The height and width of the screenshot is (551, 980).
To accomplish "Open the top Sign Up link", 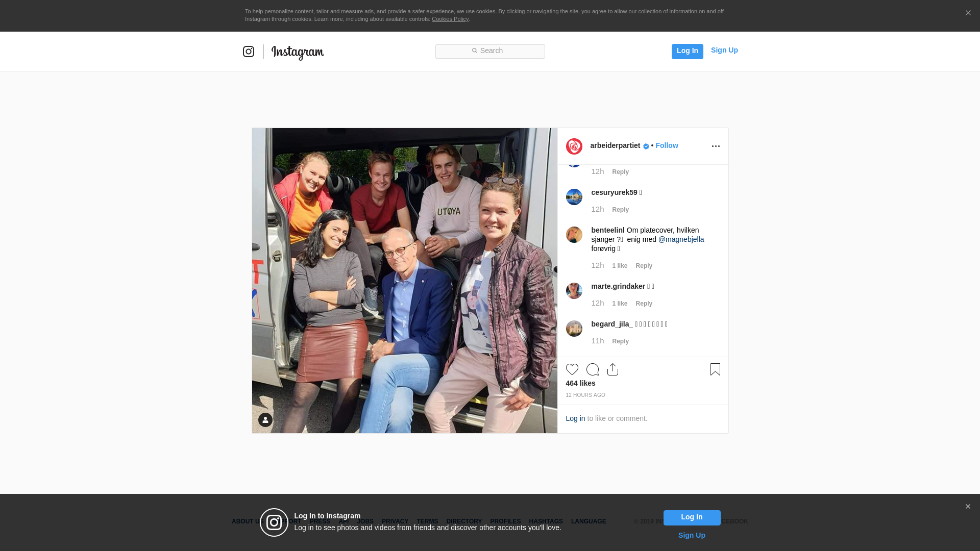I will tap(724, 50).
